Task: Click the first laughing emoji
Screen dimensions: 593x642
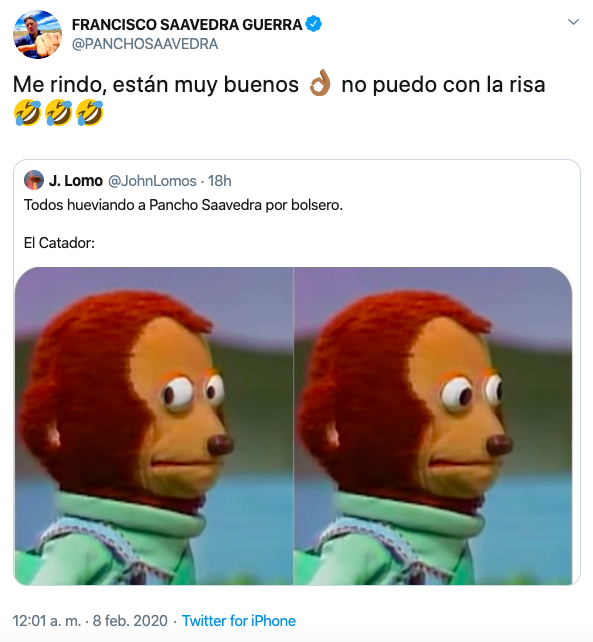Action: click(x=27, y=113)
